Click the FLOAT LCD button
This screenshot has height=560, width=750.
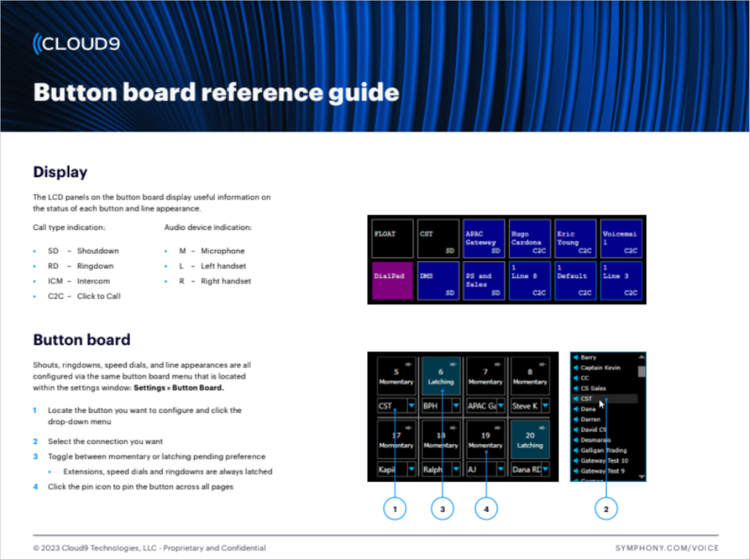[x=393, y=239]
